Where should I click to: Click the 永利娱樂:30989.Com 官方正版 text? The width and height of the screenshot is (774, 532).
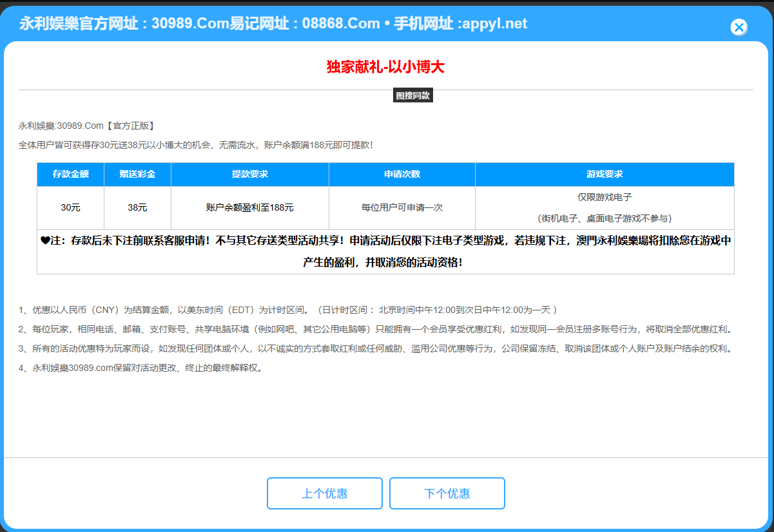86,126
